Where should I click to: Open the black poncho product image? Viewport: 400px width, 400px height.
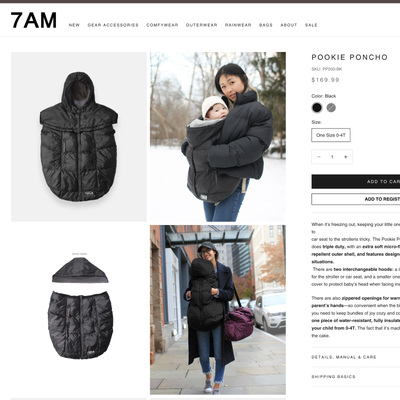click(79, 137)
